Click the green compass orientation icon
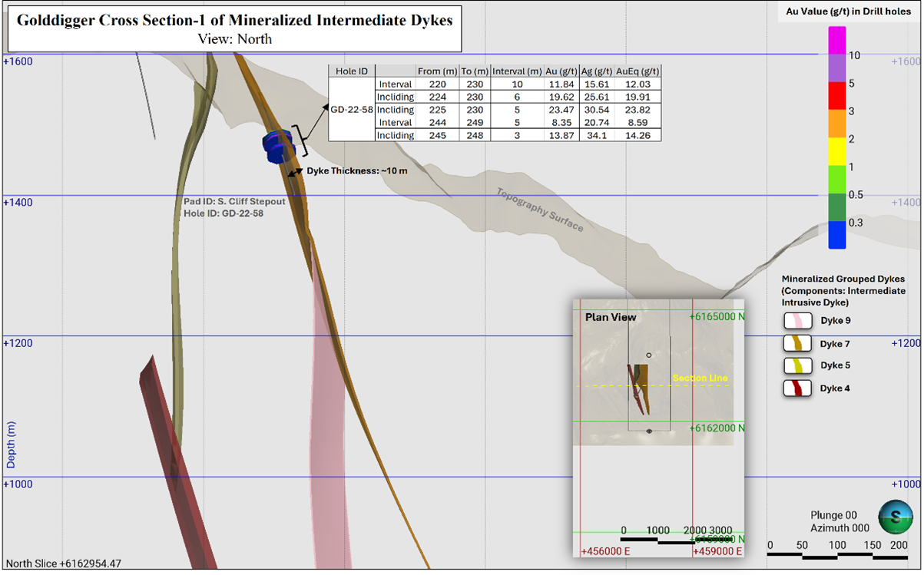 (x=894, y=515)
